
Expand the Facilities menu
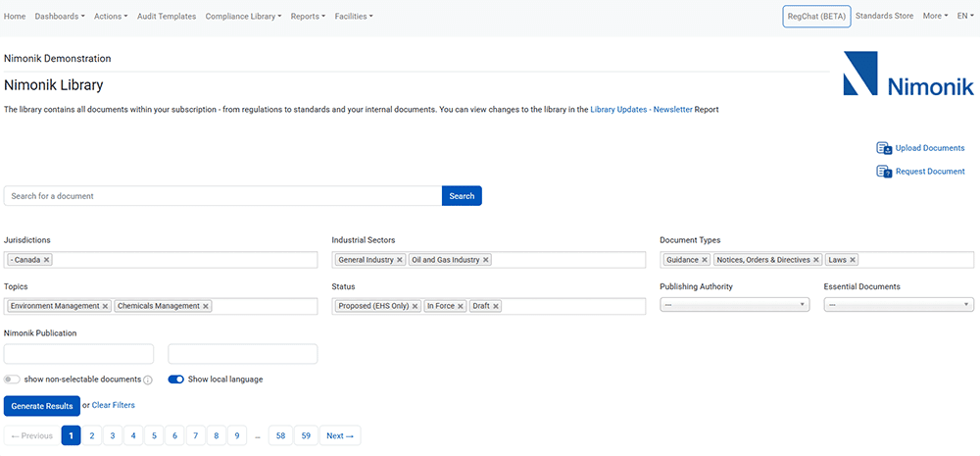pyautogui.click(x=354, y=17)
